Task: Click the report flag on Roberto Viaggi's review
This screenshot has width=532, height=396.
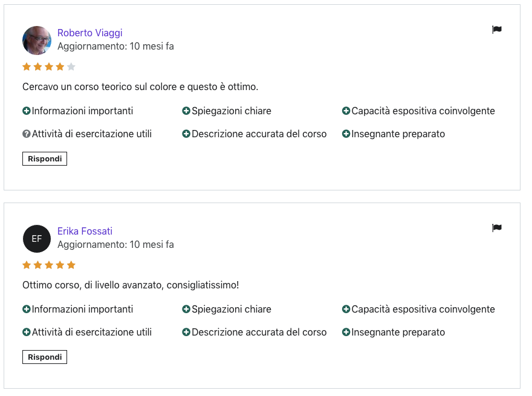Action: click(x=497, y=30)
